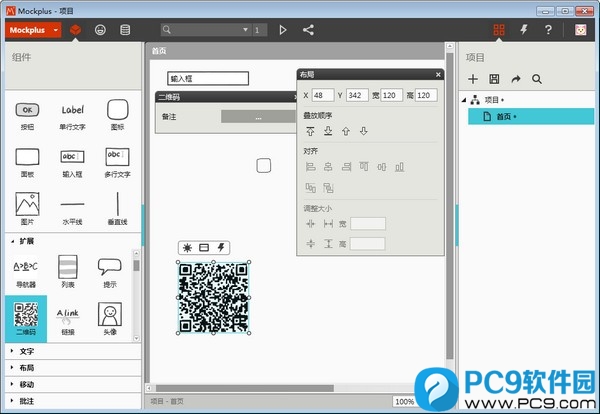Viewport: 600px width, 414px height.
Task: Click the align right icon
Action: (346, 167)
